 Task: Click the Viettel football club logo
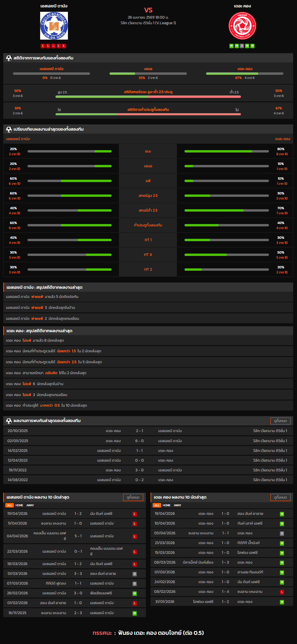pos(242,26)
